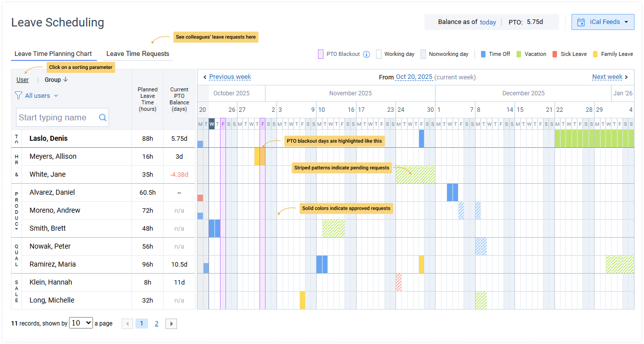Select the Leave Time Planning Chart tab
The height and width of the screenshot is (344, 644).
(53, 54)
